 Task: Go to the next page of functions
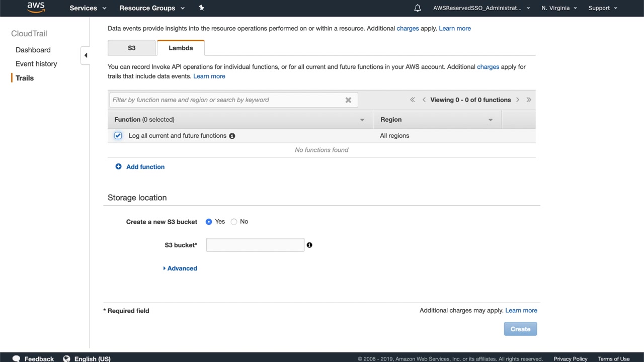517,100
